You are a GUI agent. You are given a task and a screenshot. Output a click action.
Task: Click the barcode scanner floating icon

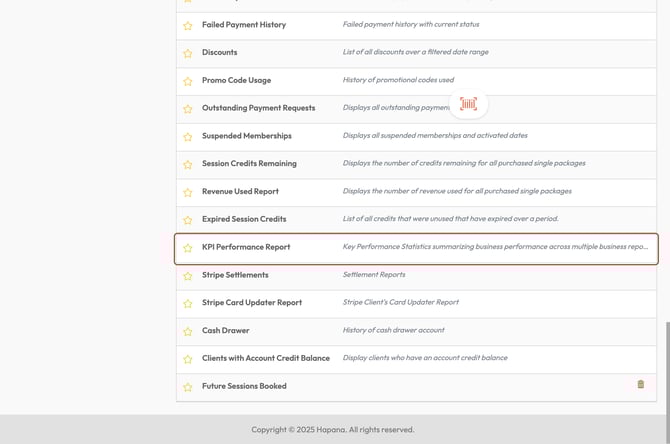pos(468,104)
